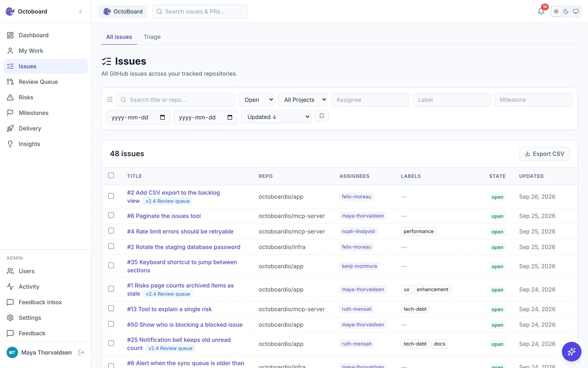Open Milestones in sidebar
The width and height of the screenshot is (588, 368).
click(46, 113)
